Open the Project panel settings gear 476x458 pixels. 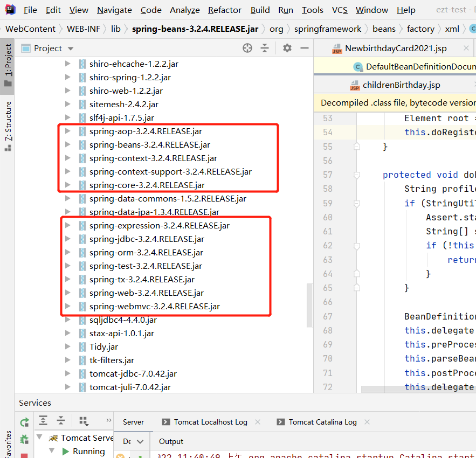(287, 48)
